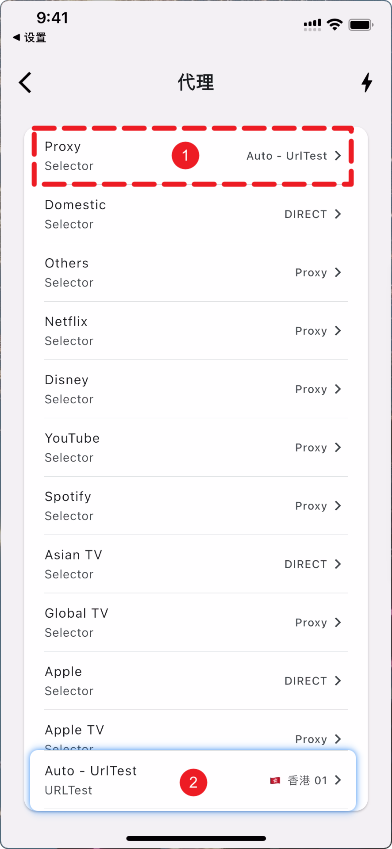Click the cellular signal bars icon
392x849 pixels.
pos(312,24)
